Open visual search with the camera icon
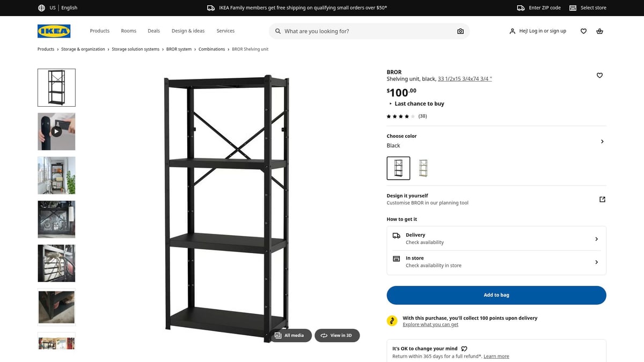This screenshot has height=362, width=644. coord(460,31)
